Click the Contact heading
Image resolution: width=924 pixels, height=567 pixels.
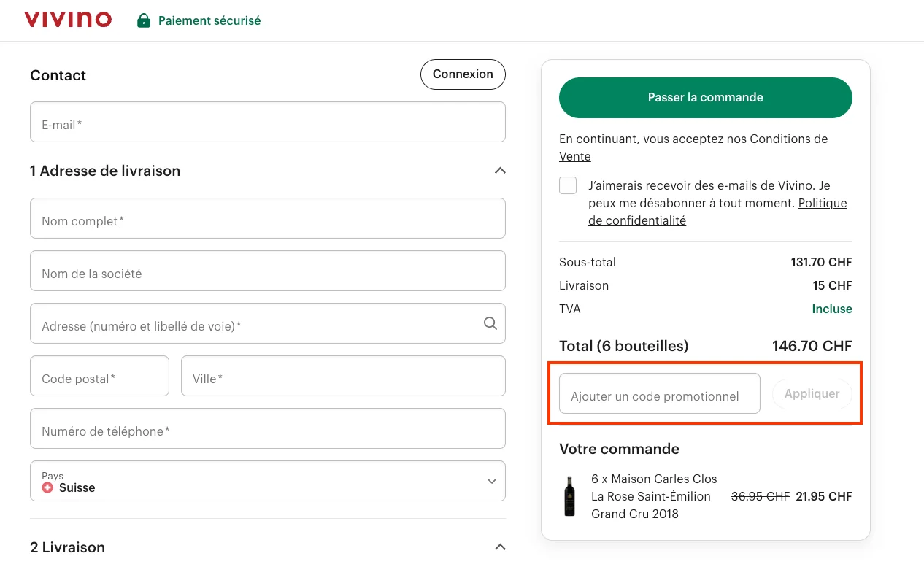click(58, 75)
